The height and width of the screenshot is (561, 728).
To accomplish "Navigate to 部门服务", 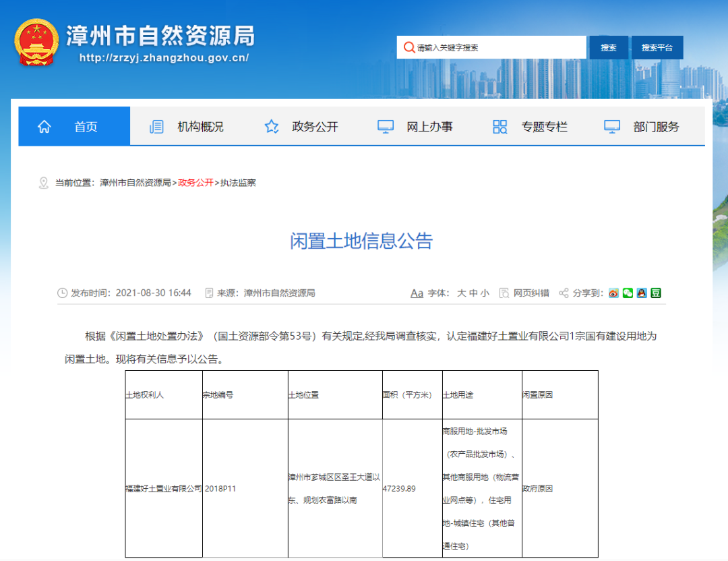I will 656,127.
